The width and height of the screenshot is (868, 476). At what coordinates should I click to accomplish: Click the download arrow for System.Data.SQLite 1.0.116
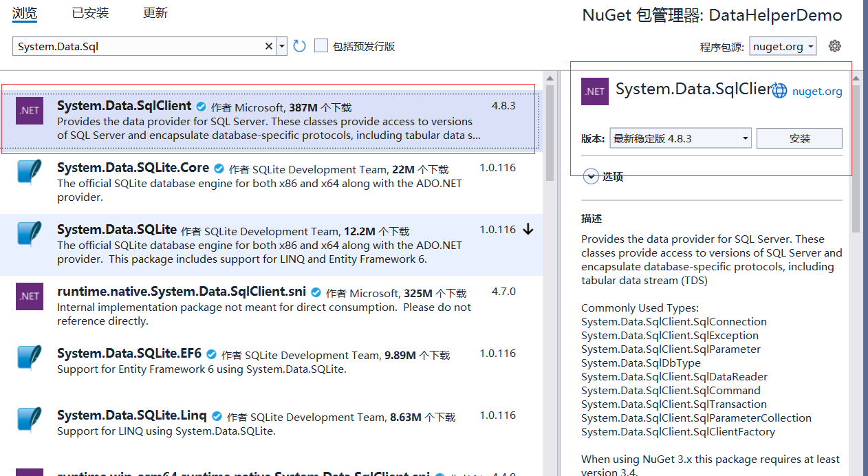528,229
